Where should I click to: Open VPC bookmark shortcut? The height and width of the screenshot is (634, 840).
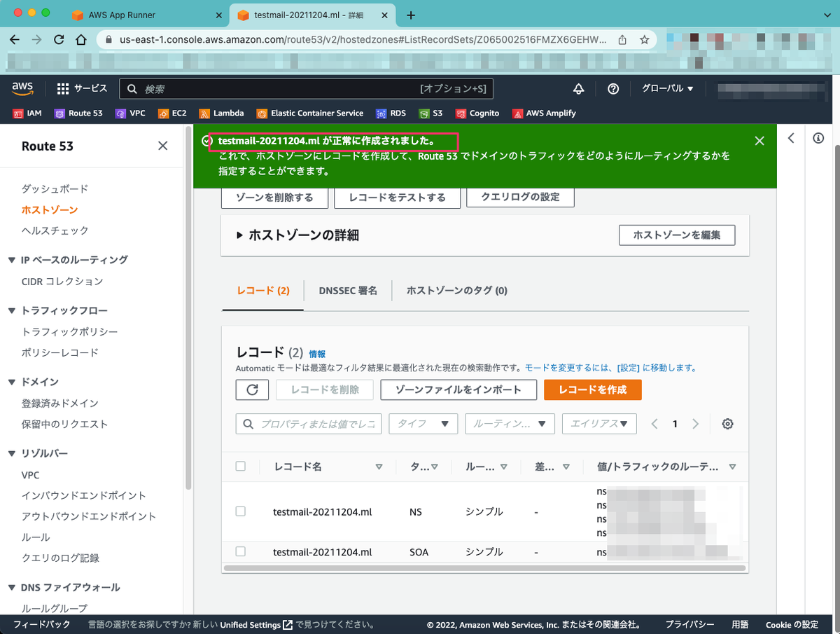130,113
